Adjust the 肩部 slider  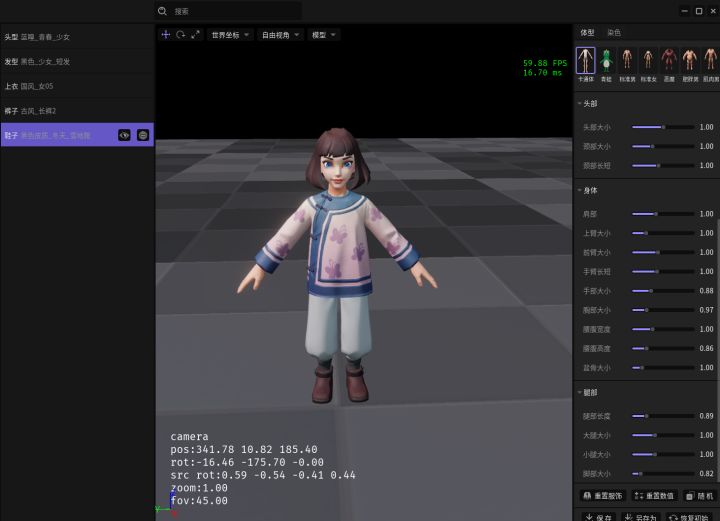click(x=663, y=214)
